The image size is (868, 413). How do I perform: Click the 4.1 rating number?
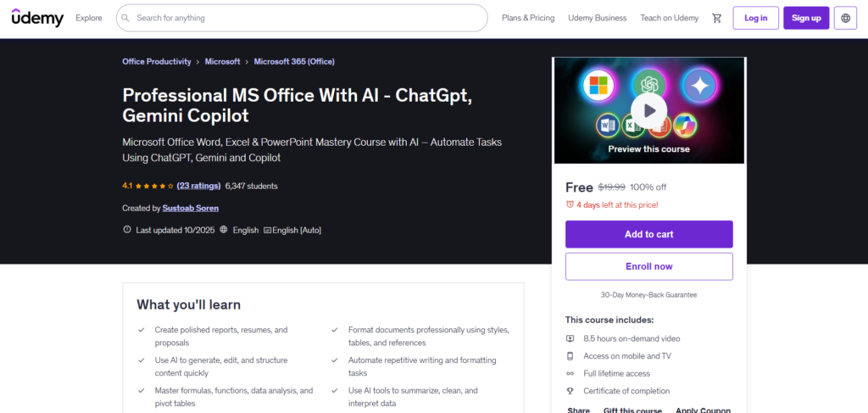(x=127, y=186)
